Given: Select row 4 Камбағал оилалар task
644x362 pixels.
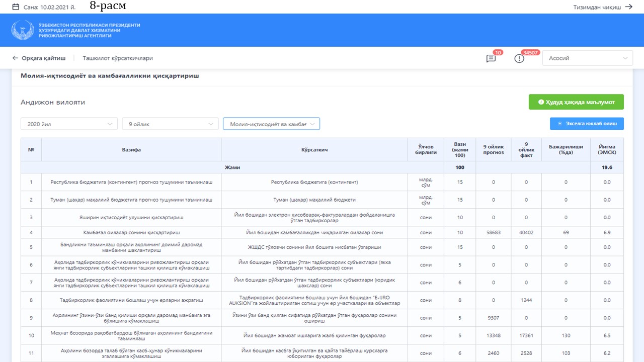Looking at the screenshot, I should point(131,233).
